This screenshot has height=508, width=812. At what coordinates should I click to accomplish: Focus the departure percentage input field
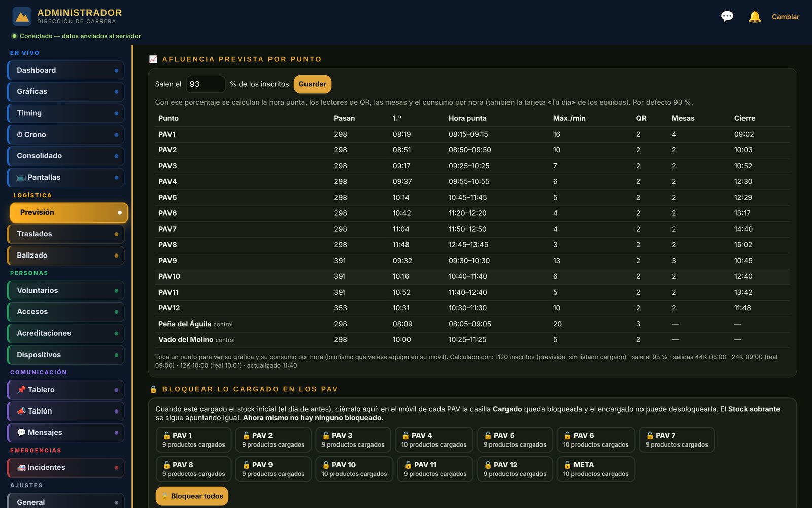(x=206, y=84)
